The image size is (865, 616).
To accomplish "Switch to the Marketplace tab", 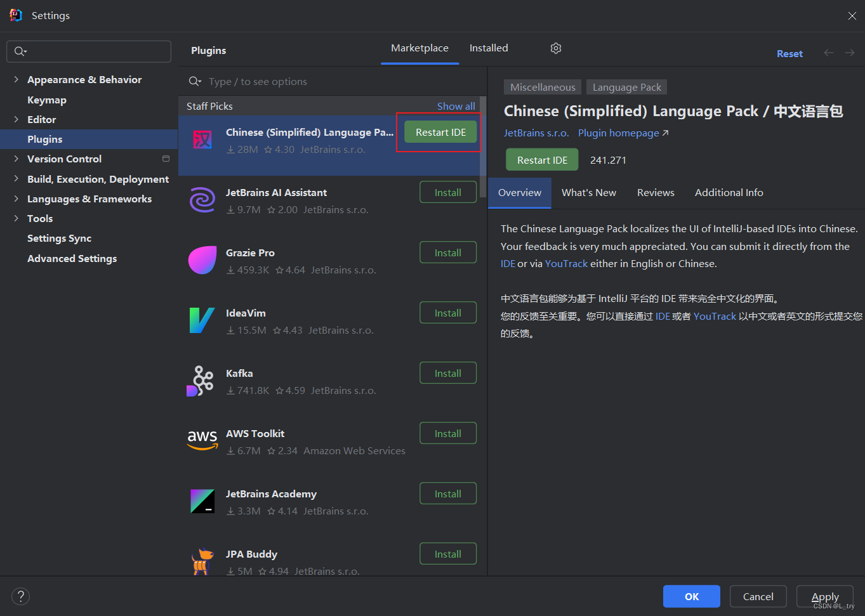I will 419,48.
